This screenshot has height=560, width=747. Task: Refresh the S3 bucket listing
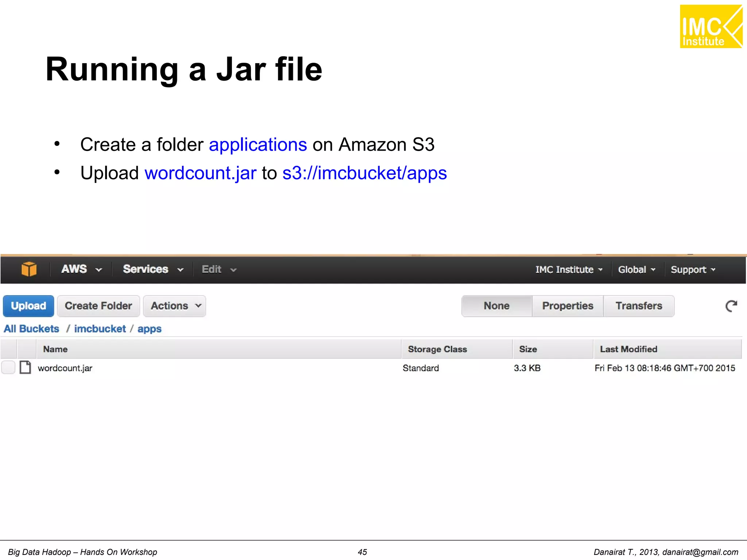[x=731, y=306]
